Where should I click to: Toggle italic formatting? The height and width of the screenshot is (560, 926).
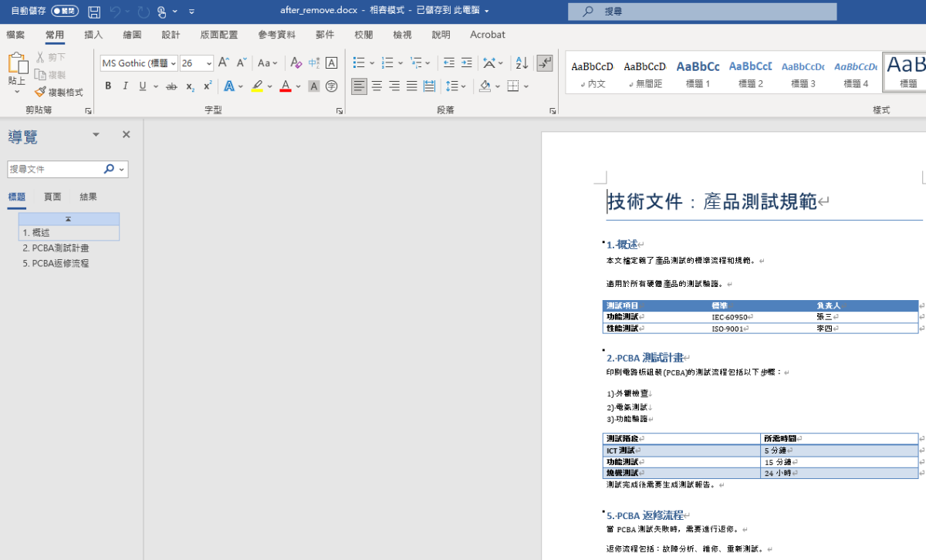point(126,86)
